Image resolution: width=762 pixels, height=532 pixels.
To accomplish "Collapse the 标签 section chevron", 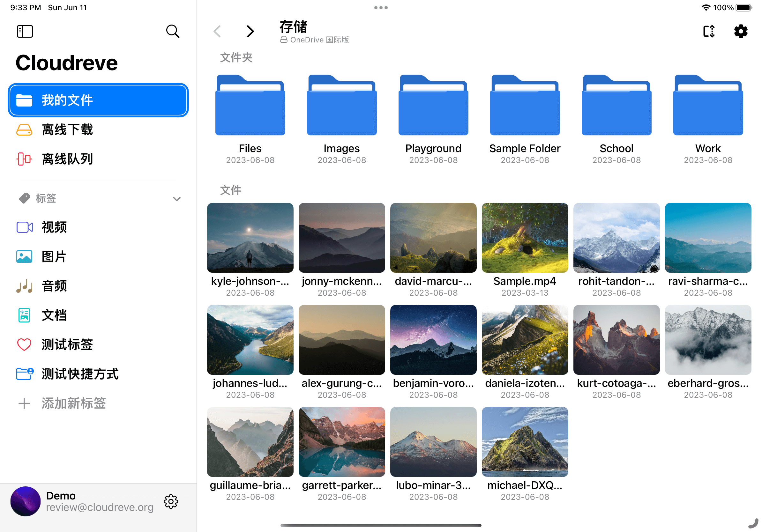I will click(176, 199).
